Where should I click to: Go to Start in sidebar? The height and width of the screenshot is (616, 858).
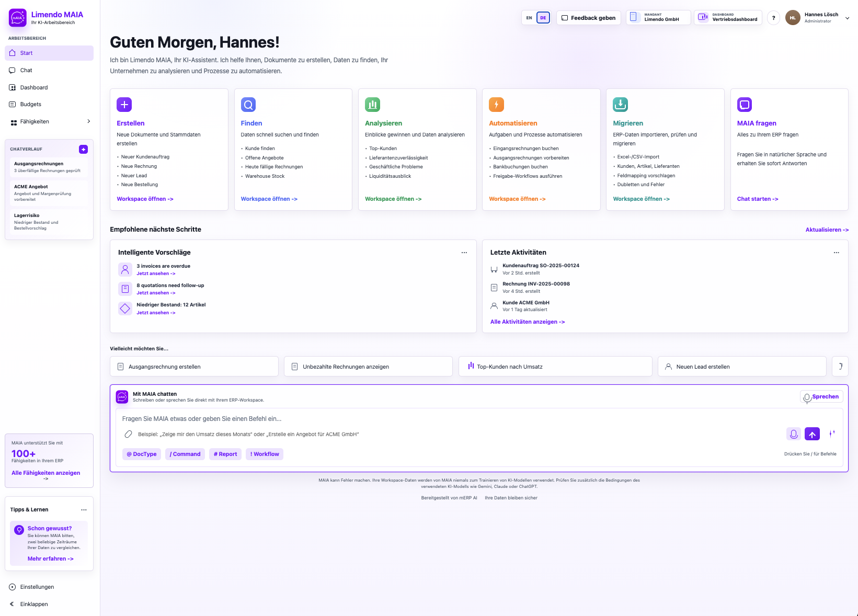coord(49,53)
